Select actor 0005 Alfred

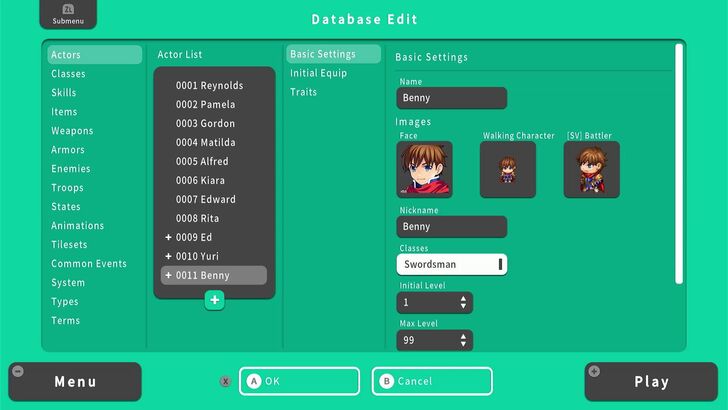coord(214,162)
